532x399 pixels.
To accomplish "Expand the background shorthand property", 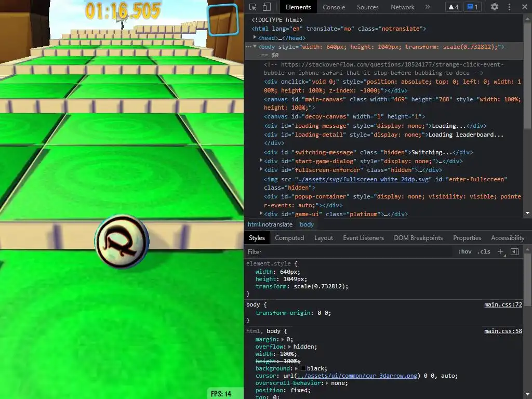I will 297,368.
